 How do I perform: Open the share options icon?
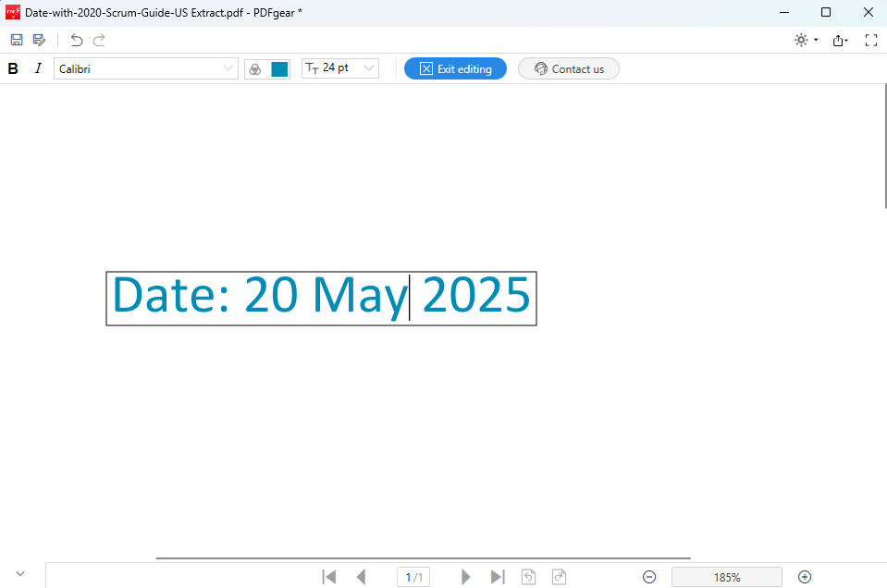840,40
